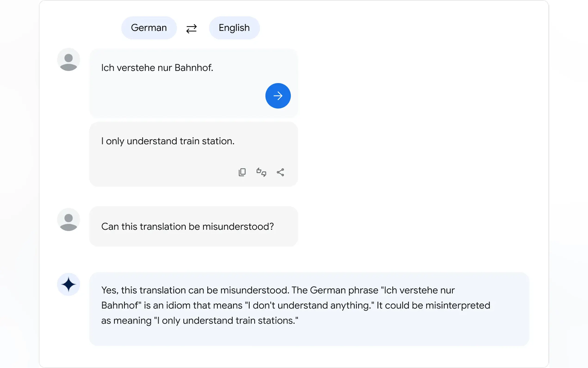The height and width of the screenshot is (368, 588).
Task: Select the "Can this translation be misunderstood?" message
Action: [188, 227]
